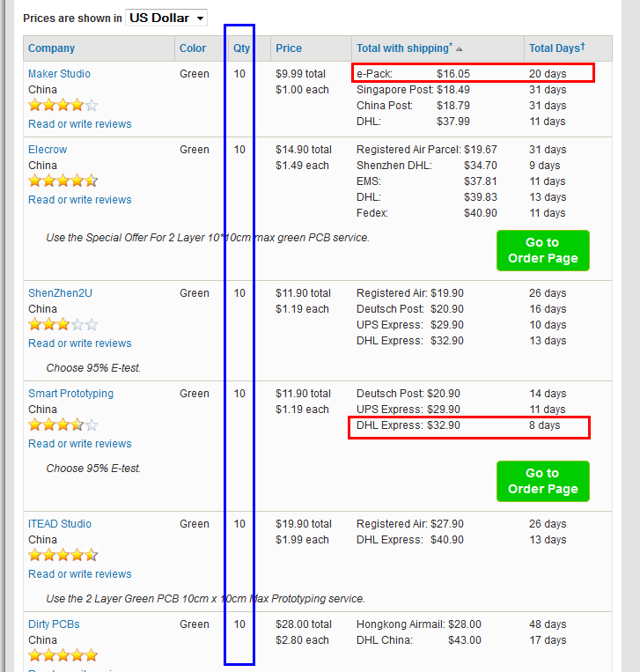The width and height of the screenshot is (640, 672).
Task: Click ITEAD Studio star rating
Action: pos(63,555)
